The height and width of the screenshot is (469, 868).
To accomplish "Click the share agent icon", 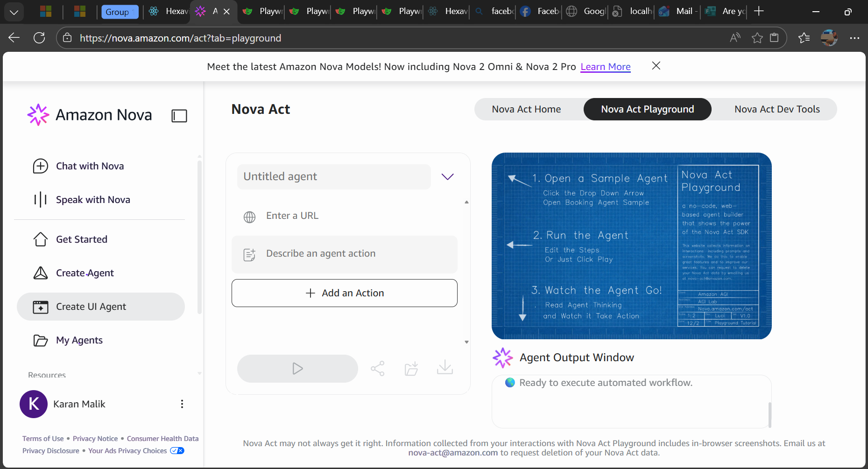I will [x=377, y=369].
